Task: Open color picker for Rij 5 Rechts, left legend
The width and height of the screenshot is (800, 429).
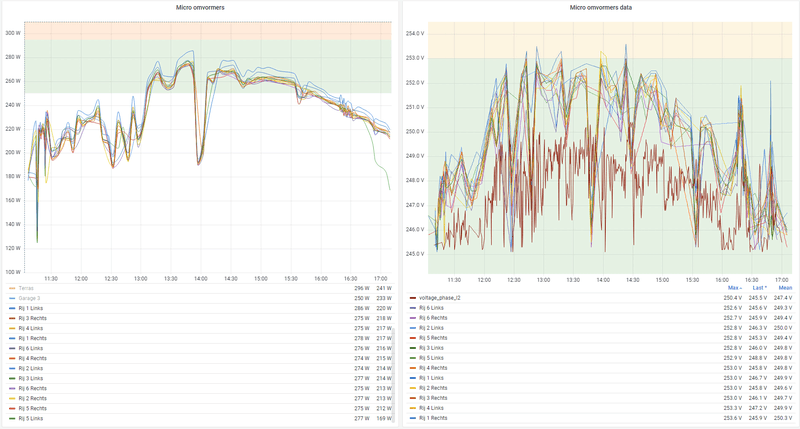Action: click(x=12, y=409)
